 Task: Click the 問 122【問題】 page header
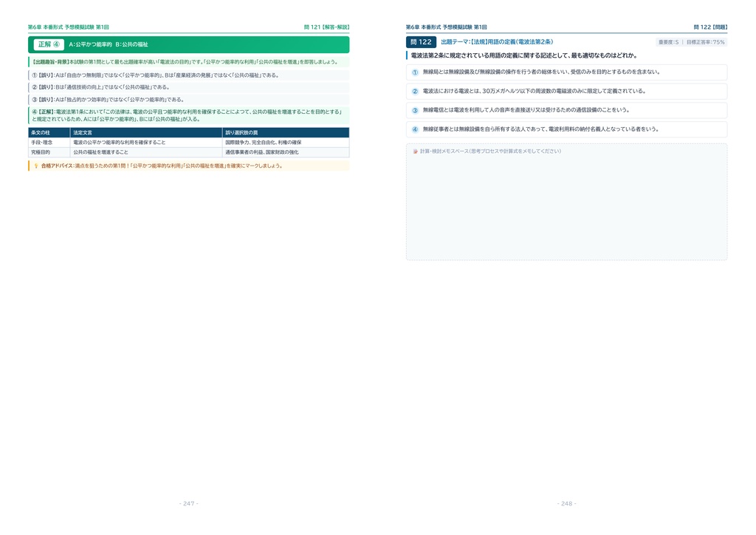pyautogui.click(x=710, y=27)
